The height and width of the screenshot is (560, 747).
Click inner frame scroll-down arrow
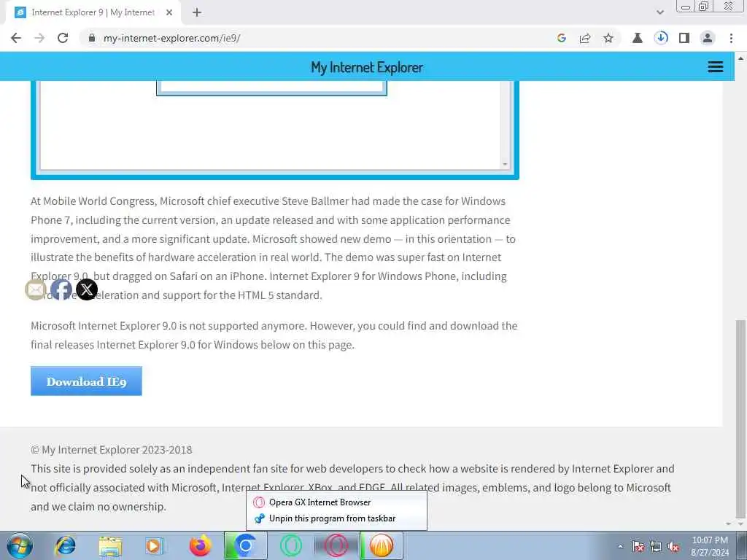(x=505, y=164)
